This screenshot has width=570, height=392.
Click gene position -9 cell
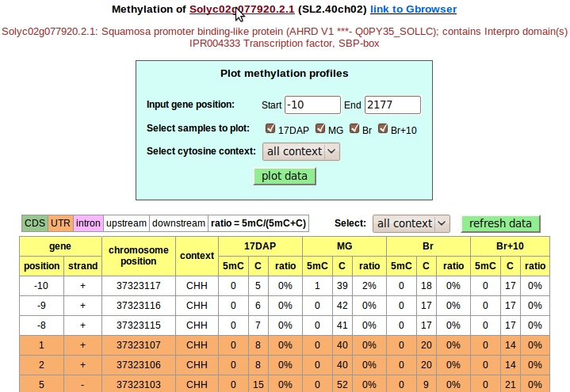click(42, 306)
